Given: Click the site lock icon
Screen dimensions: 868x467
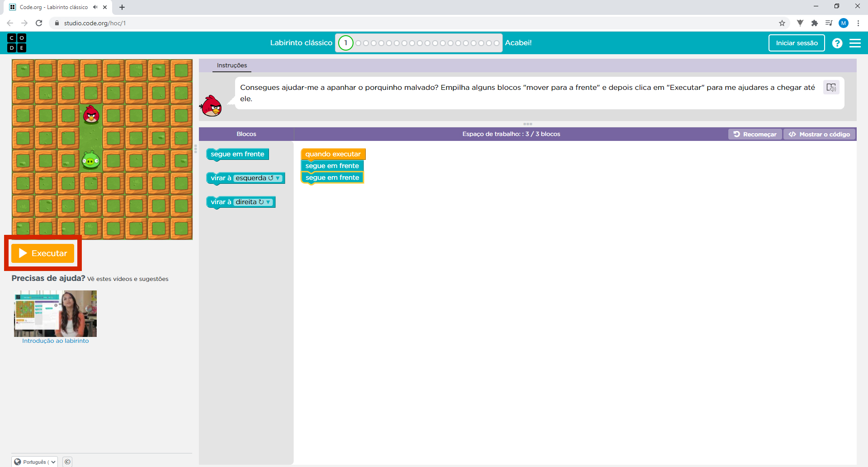Looking at the screenshot, I should click(x=57, y=23).
